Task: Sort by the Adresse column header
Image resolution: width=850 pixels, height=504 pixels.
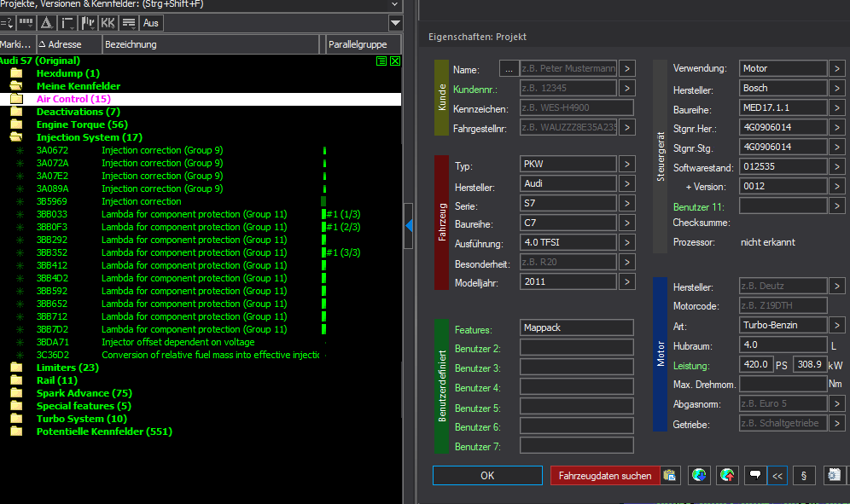Action: [67, 44]
